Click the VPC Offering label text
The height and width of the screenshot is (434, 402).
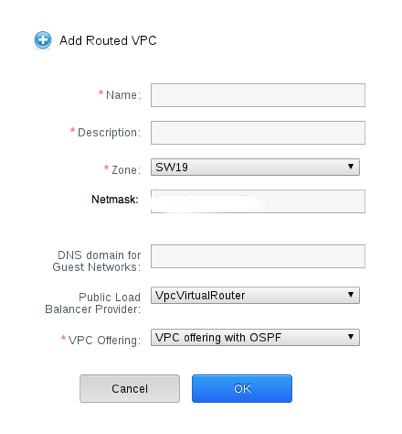coord(105,340)
